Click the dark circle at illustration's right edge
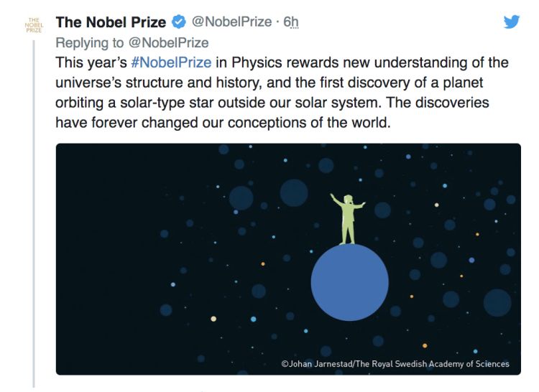 pyautogui.click(x=497, y=302)
